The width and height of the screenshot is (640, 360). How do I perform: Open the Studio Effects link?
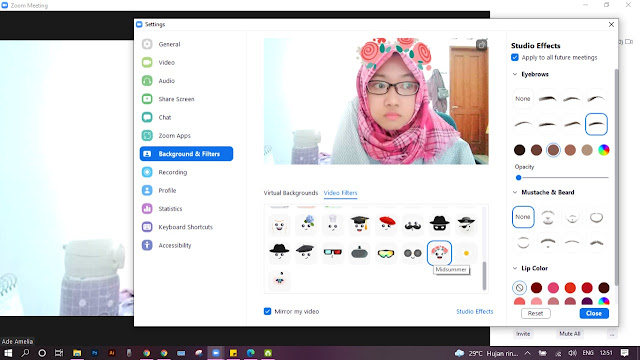click(474, 311)
